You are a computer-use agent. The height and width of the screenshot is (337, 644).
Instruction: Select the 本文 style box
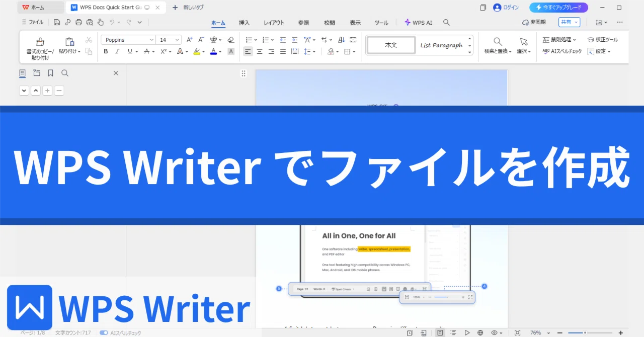point(391,45)
